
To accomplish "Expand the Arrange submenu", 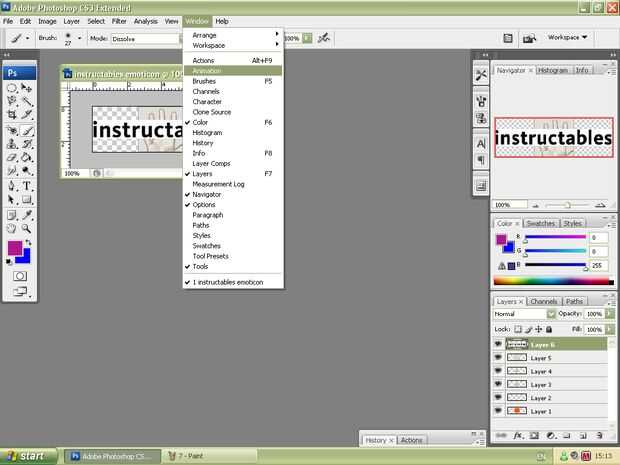I will coord(233,35).
